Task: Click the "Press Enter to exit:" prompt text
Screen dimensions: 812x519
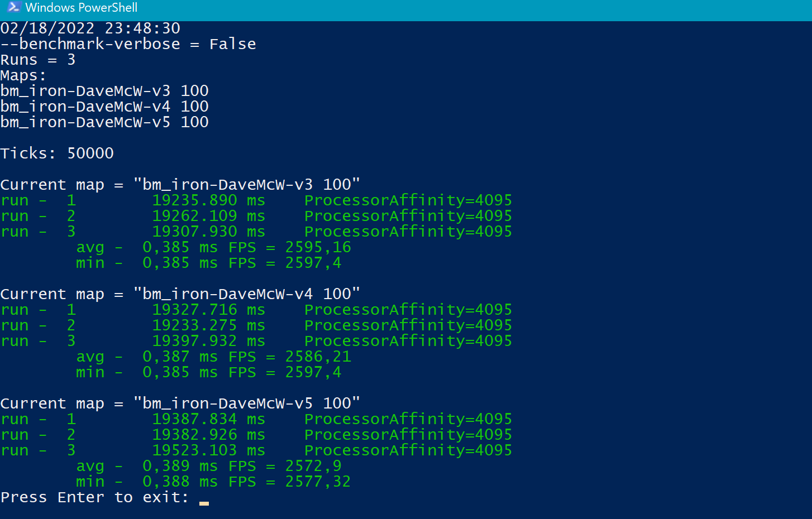Action: click(x=94, y=497)
